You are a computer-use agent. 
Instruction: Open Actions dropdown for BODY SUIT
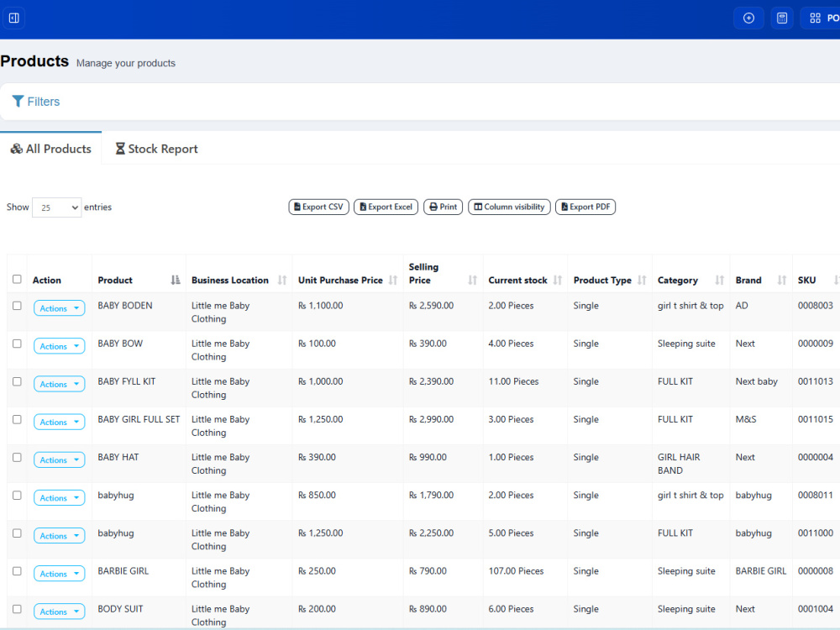60,612
